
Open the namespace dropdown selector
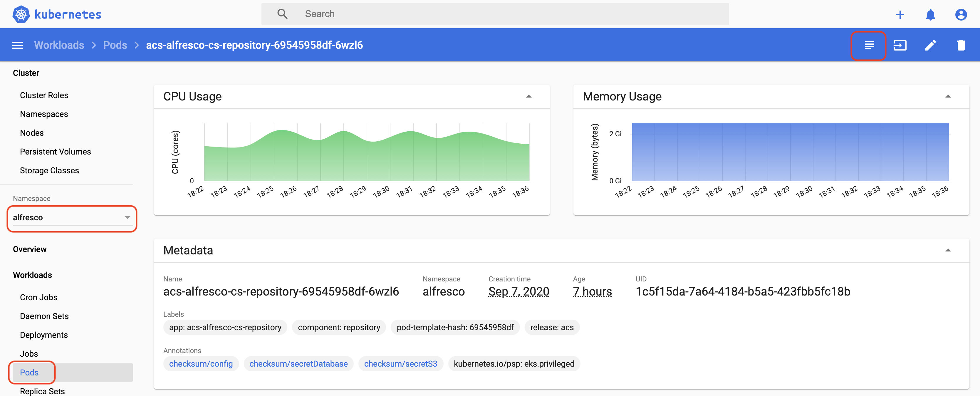[70, 217]
